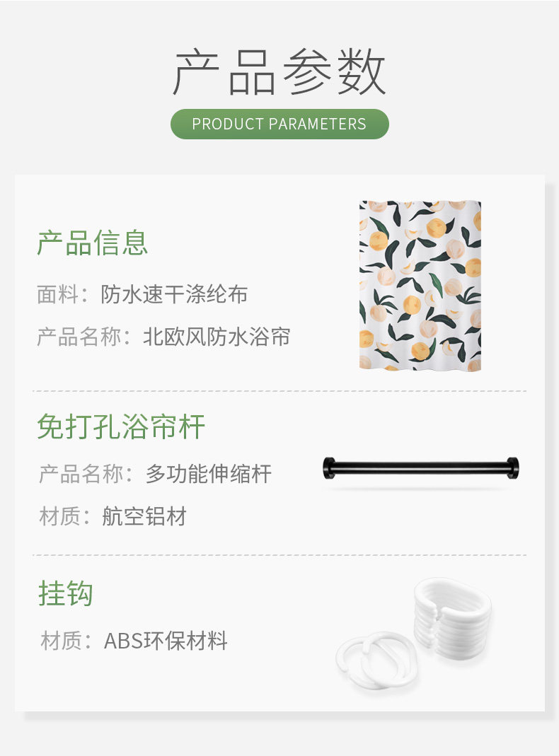This screenshot has width=559, height=756.
Task: Click the 防水速干涤纶布 fabric value
Action: pyautogui.click(x=174, y=294)
